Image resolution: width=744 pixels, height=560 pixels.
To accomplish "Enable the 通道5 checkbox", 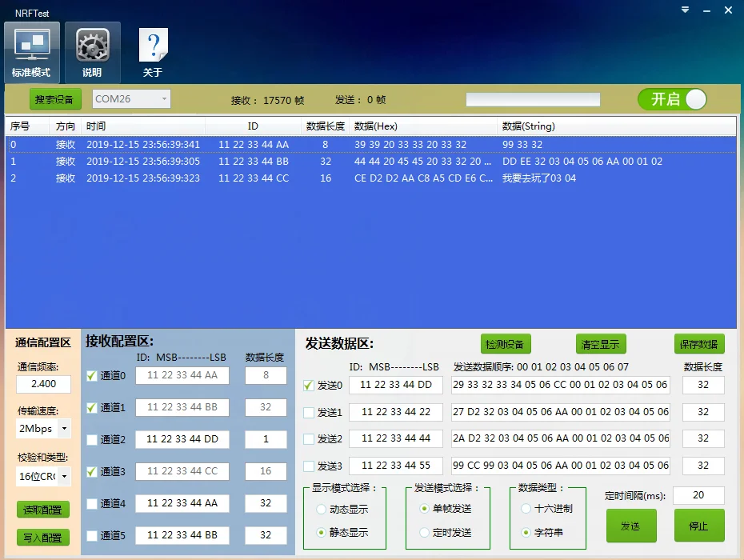I will (92, 536).
